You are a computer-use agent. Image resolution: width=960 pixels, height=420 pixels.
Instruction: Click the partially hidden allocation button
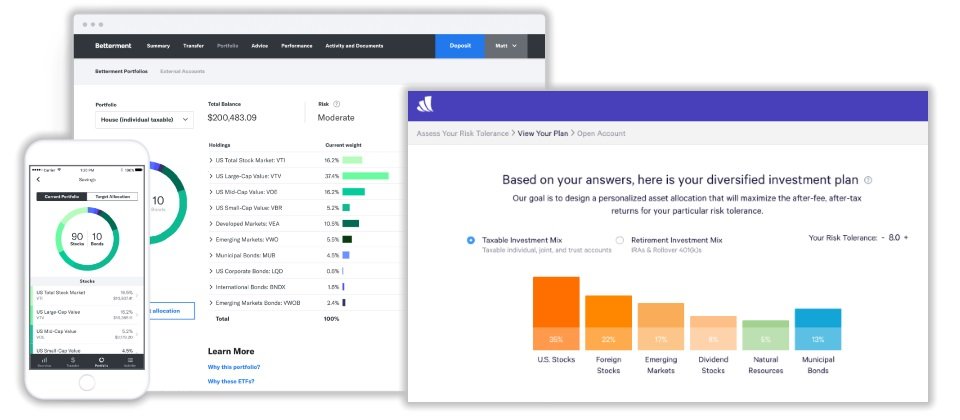click(171, 311)
